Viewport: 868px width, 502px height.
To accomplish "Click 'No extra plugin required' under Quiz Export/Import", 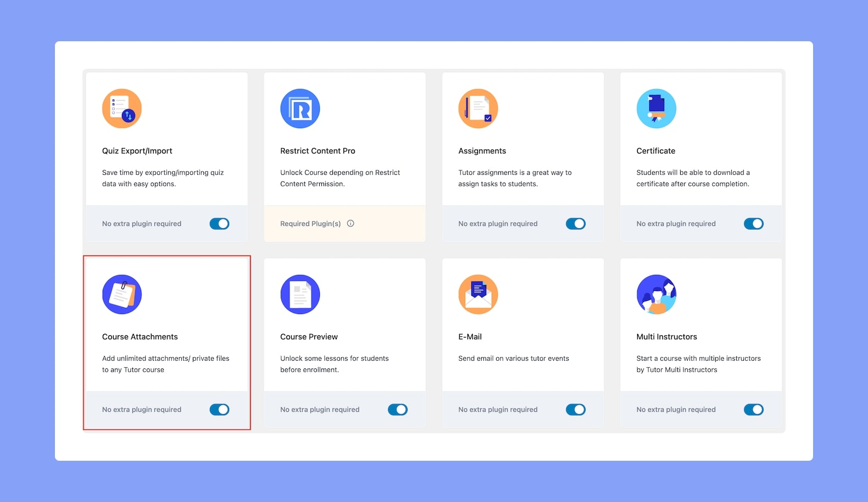I will tap(142, 224).
